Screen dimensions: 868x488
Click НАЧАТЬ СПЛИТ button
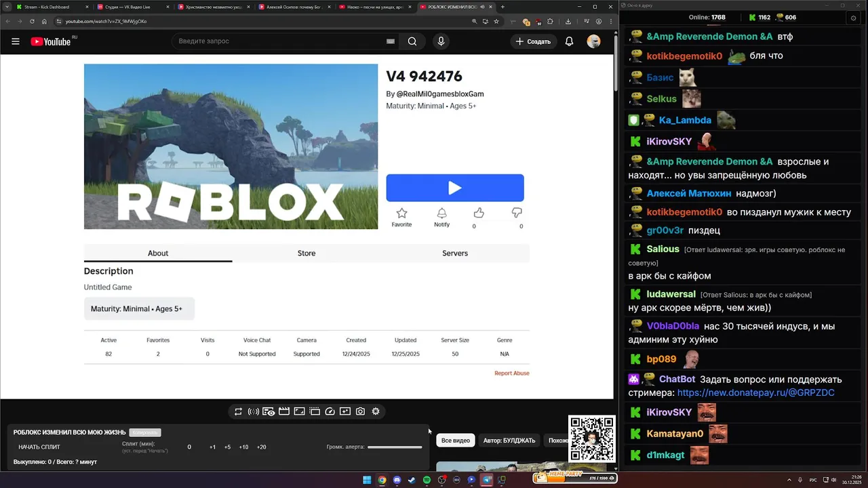pyautogui.click(x=39, y=447)
